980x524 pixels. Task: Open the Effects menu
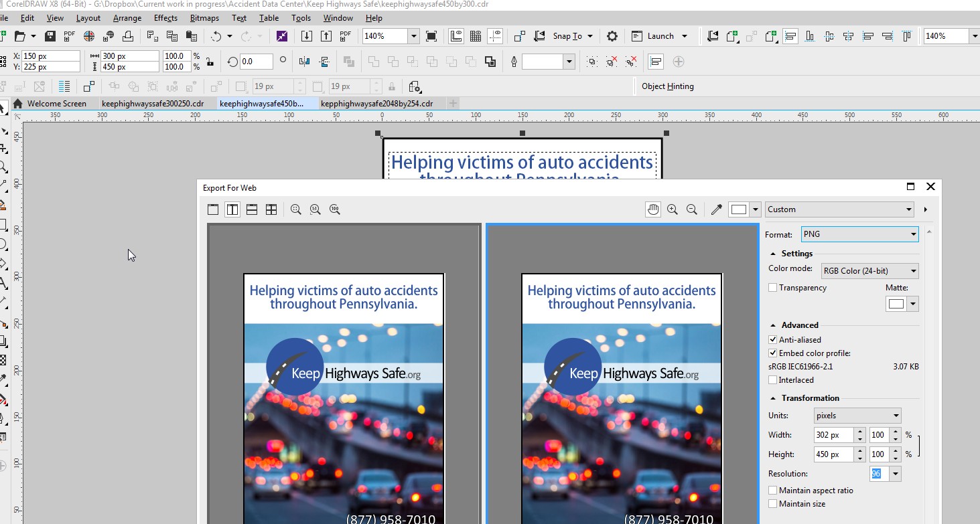pyautogui.click(x=165, y=18)
